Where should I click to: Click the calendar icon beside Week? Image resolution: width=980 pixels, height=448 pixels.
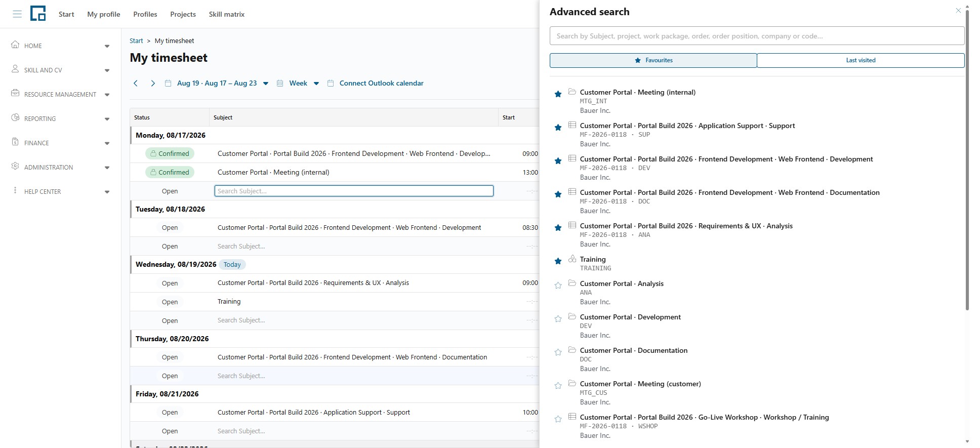280,83
